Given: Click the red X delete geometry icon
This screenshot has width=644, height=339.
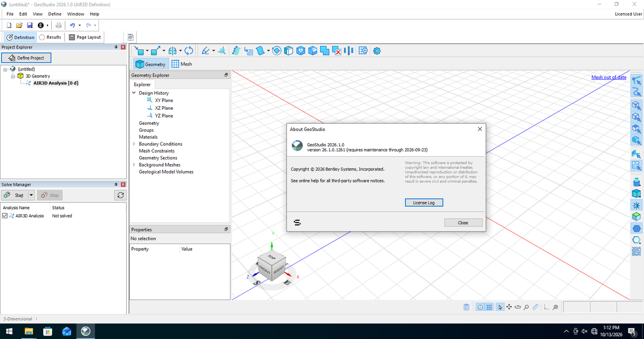Looking at the screenshot, I should 337,50.
